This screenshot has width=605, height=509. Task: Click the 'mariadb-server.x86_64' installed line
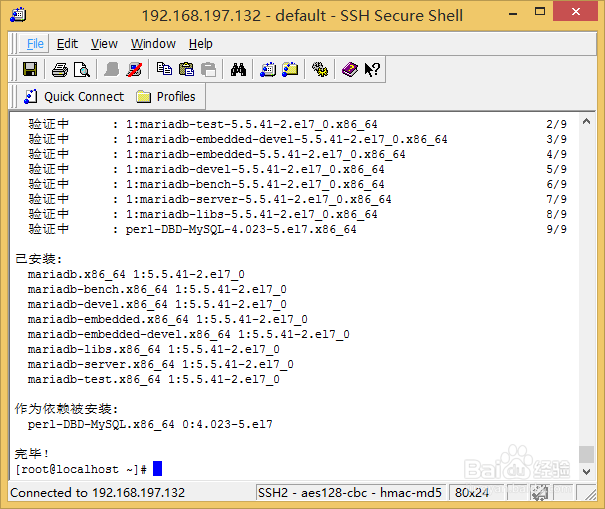[x=161, y=364]
